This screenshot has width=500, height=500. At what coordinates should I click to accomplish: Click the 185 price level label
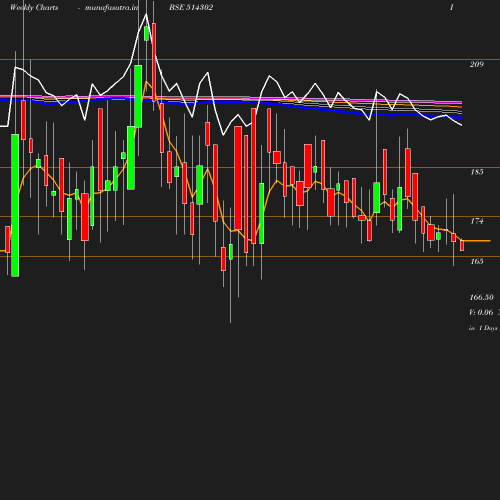477,172
